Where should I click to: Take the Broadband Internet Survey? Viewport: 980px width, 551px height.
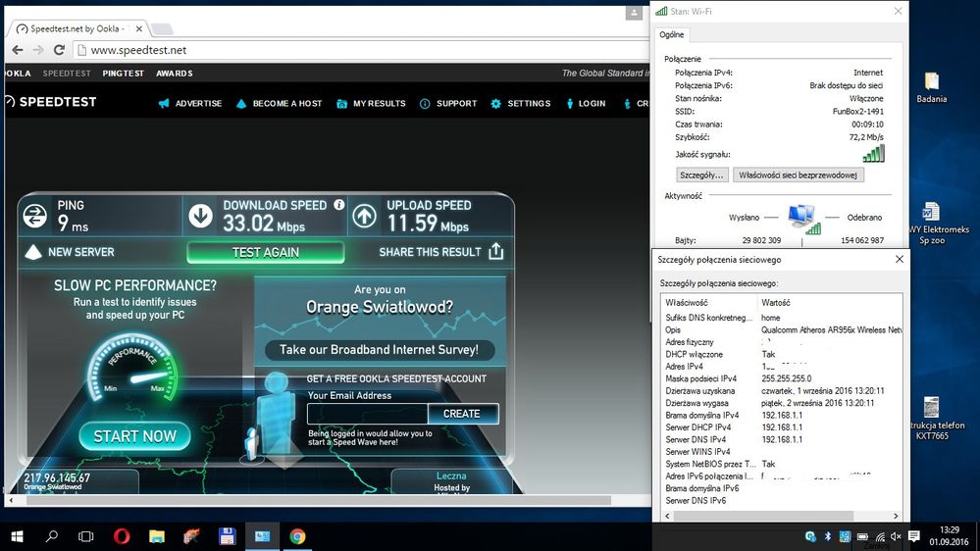(380, 350)
